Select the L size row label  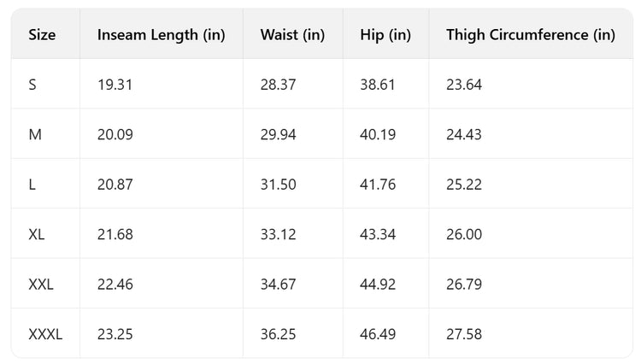(x=32, y=185)
